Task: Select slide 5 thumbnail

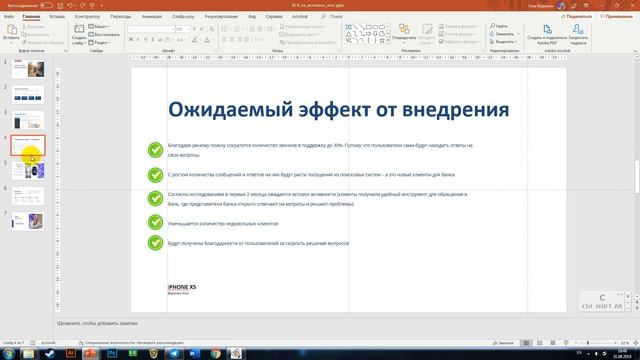Action: 28,171
